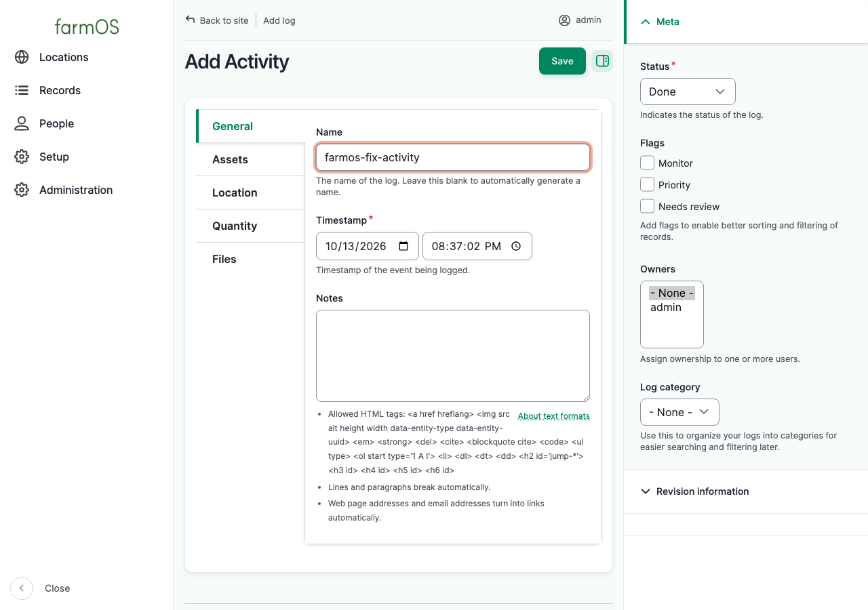Click the Records list icon
Screen dimensions: 868x610
[x=22, y=90]
